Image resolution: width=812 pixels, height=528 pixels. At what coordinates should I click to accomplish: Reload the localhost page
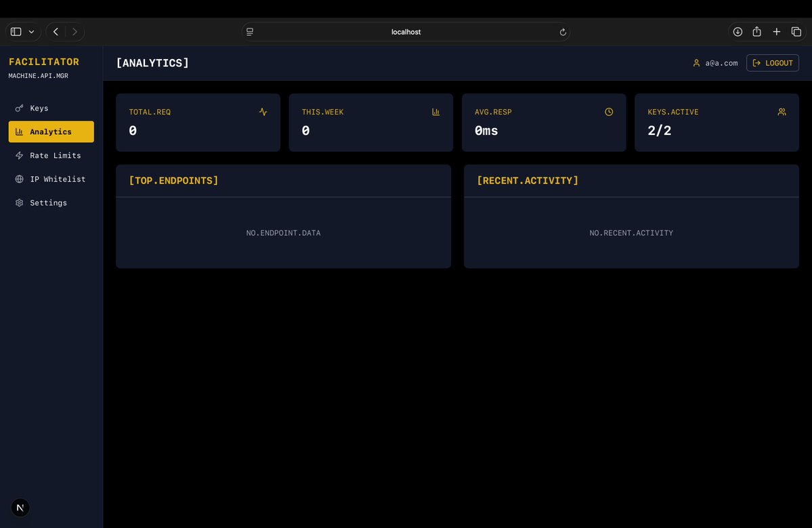563,32
